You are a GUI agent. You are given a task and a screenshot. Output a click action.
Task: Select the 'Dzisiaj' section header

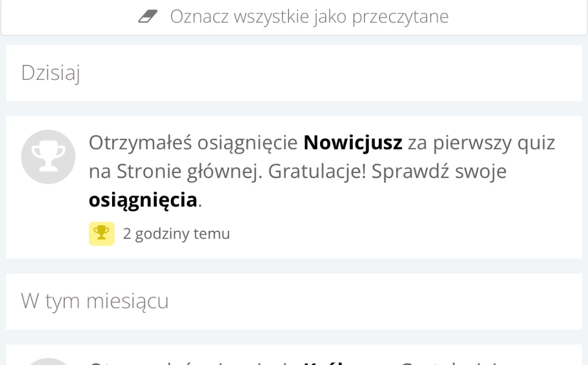[x=50, y=73]
